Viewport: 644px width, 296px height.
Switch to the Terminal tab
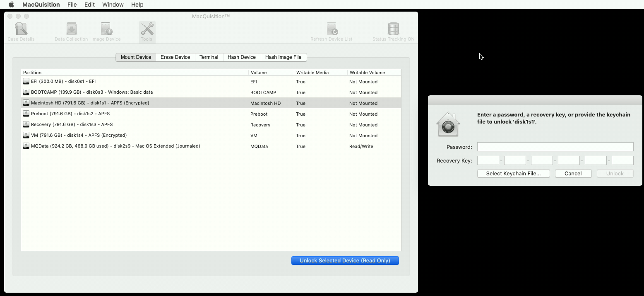click(209, 57)
